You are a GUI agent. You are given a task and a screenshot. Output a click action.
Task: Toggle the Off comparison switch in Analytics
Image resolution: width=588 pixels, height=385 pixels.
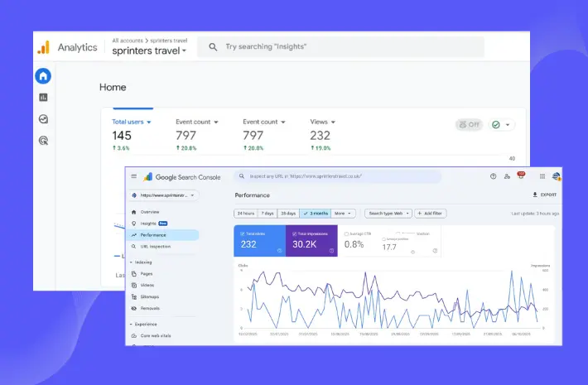click(469, 124)
